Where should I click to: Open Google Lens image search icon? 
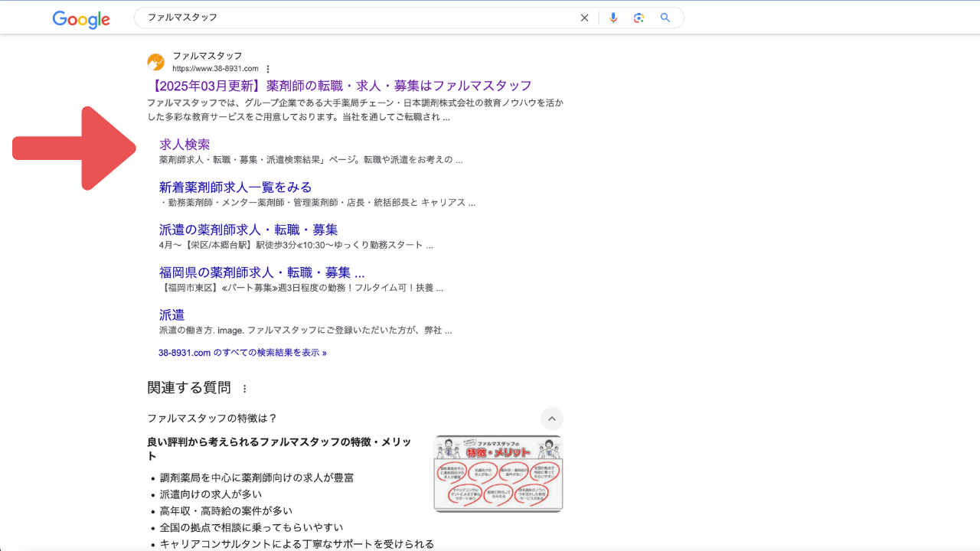(x=639, y=18)
